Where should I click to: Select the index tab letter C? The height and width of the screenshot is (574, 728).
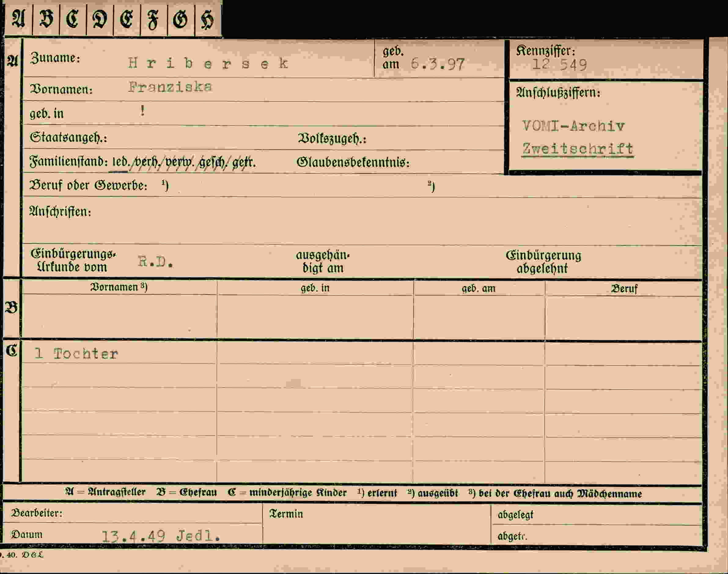pyautogui.click(x=72, y=18)
